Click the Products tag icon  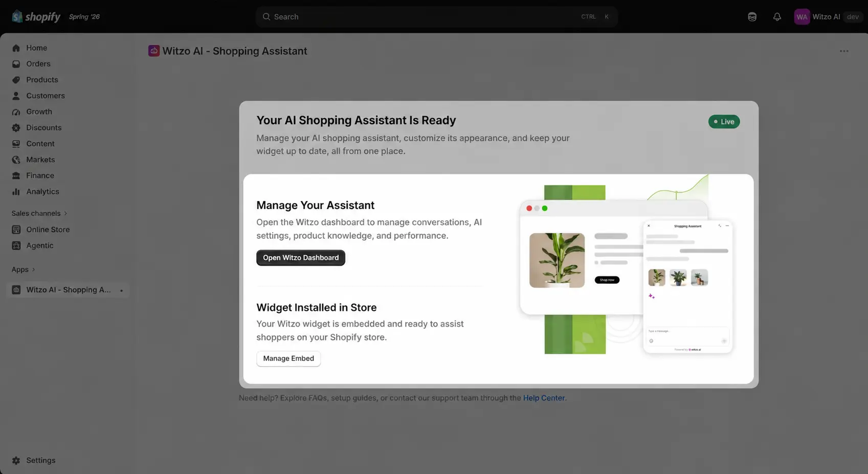tap(16, 80)
